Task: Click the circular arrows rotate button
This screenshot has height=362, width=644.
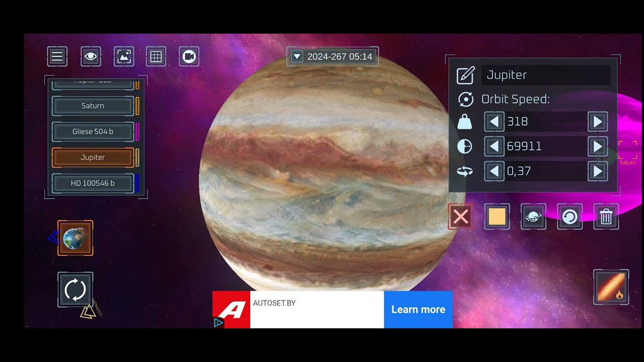Action: click(x=75, y=290)
